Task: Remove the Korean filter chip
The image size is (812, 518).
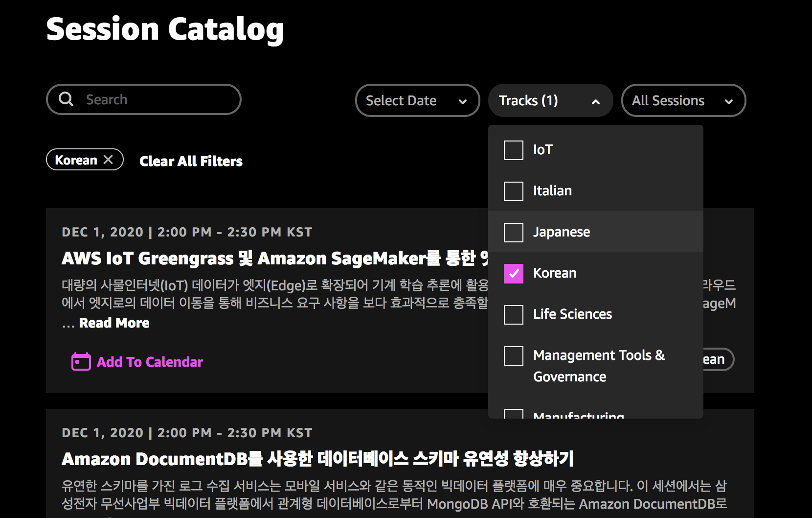Action: point(109,160)
